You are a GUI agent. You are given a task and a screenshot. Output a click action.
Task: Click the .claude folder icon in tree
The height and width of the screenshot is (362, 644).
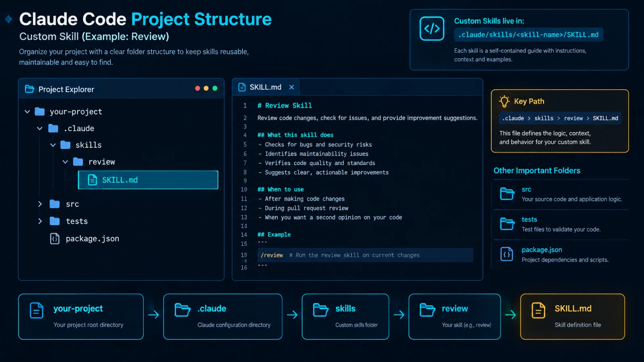[53, 128]
